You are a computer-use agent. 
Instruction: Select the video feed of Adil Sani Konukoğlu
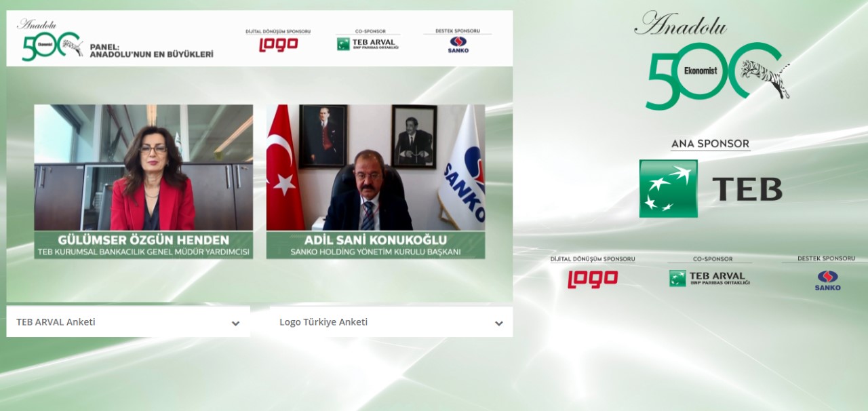(376, 168)
